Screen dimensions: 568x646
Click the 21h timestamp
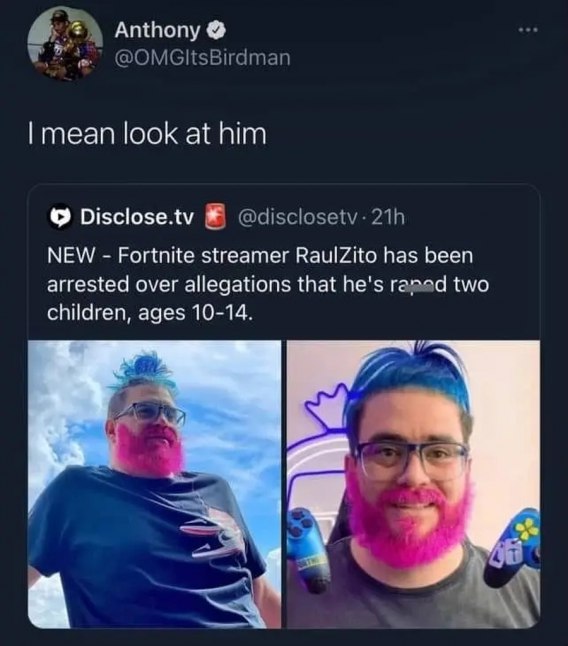(388, 217)
